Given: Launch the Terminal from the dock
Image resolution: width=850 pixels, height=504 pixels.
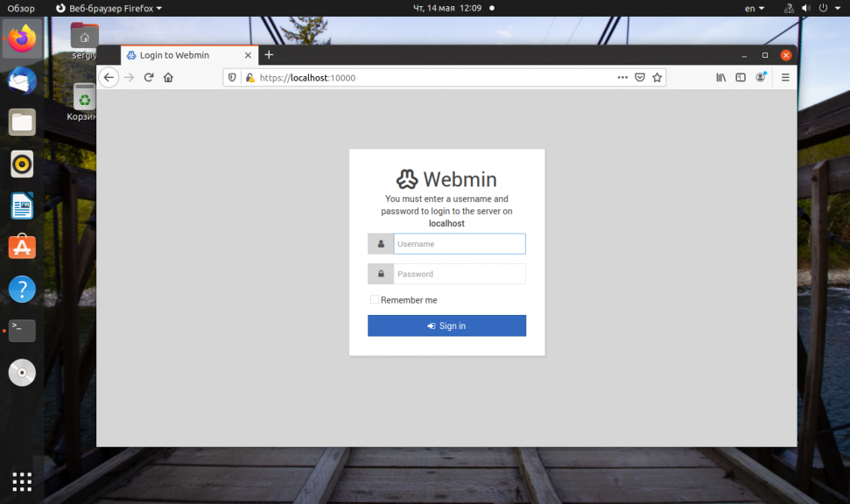Looking at the screenshot, I should coord(22,331).
